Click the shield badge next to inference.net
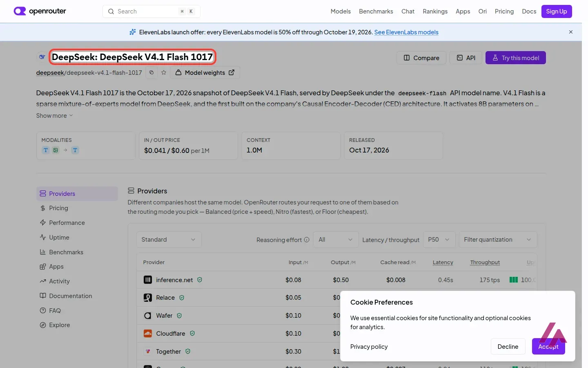 coord(200,280)
